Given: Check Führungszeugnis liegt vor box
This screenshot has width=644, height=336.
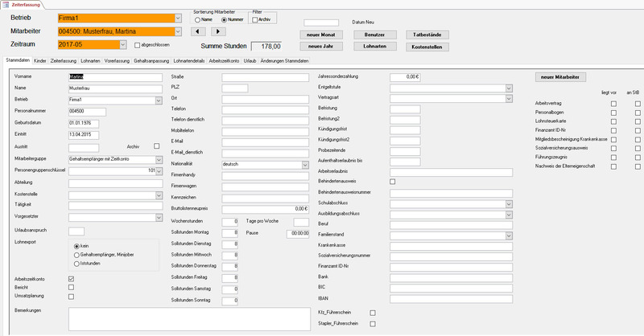Looking at the screenshot, I should click(613, 158).
